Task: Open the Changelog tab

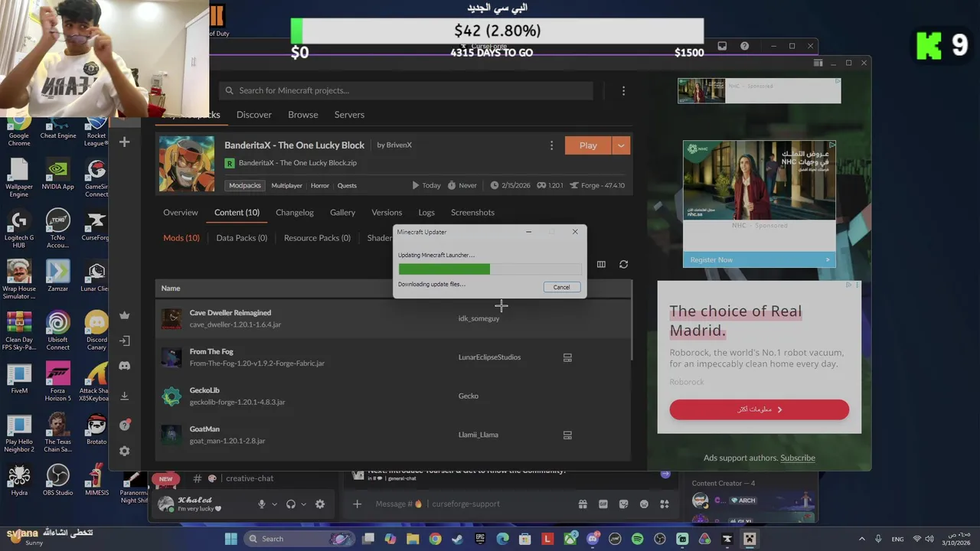Action: pos(295,212)
